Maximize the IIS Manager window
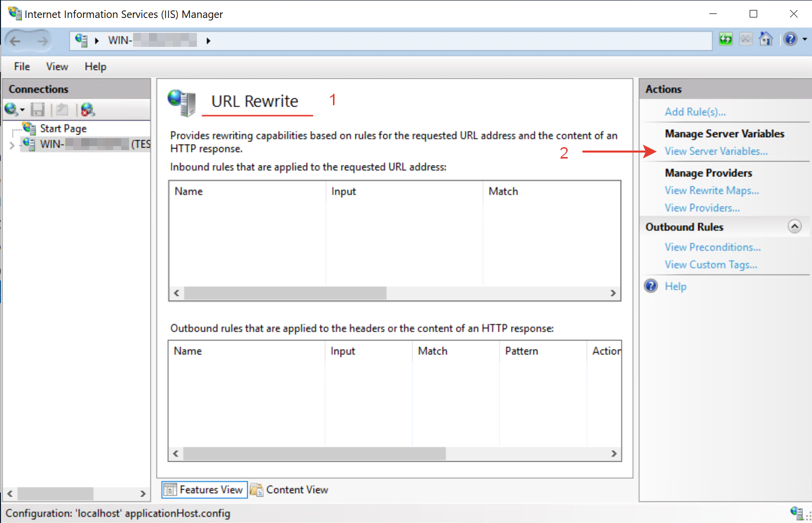The width and height of the screenshot is (812, 523). tap(754, 14)
